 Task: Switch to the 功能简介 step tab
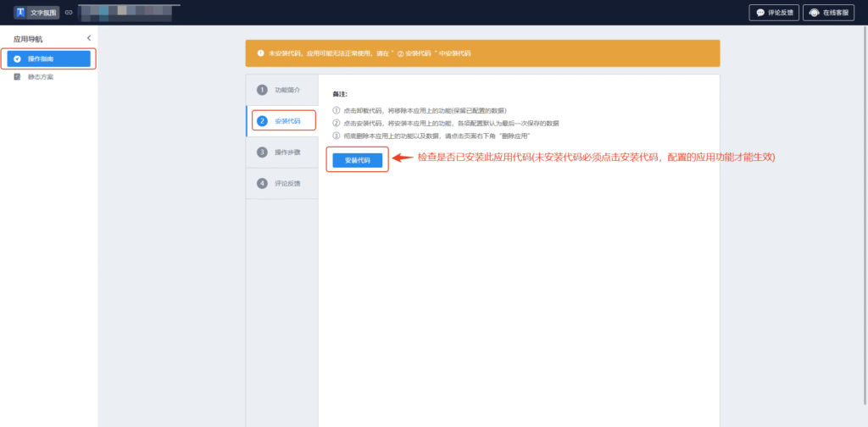click(x=281, y=90)
